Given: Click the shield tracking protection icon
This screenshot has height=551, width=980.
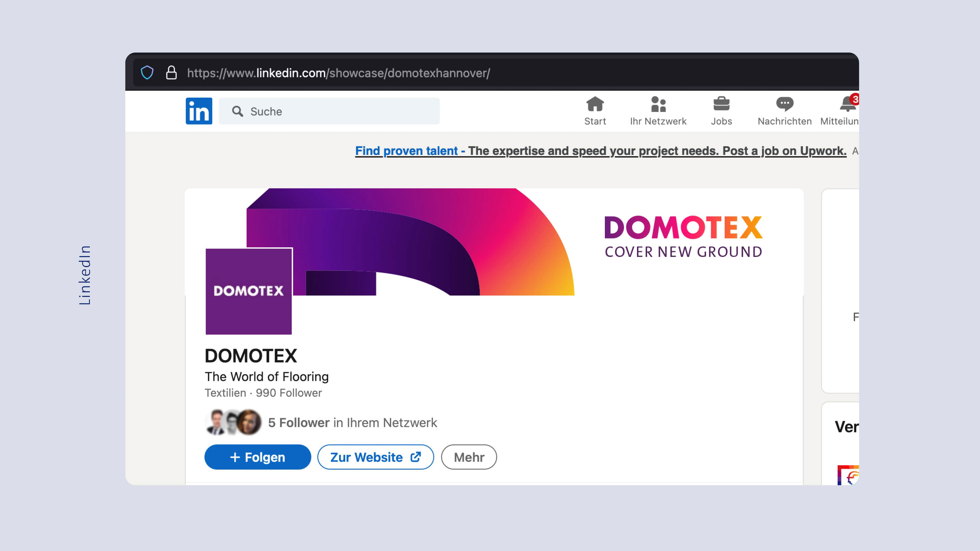Looking at the screenshot, I should [147, 72].
